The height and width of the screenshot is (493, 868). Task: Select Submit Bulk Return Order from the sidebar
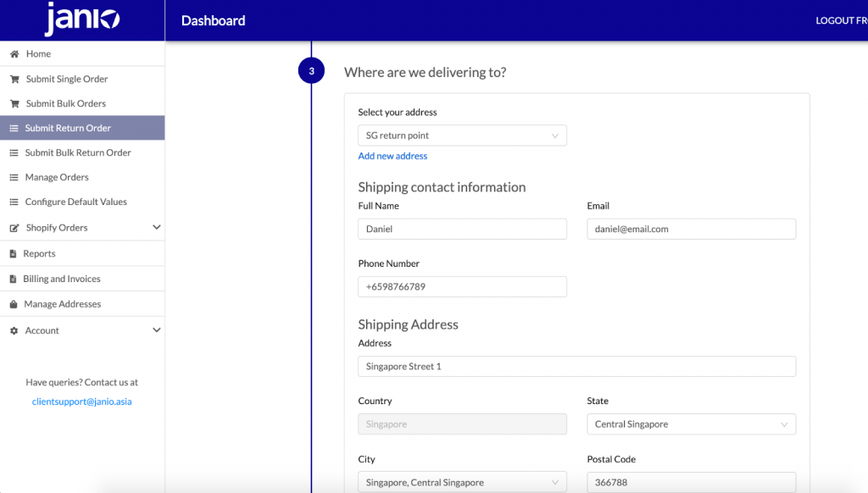tap(76, 152)
